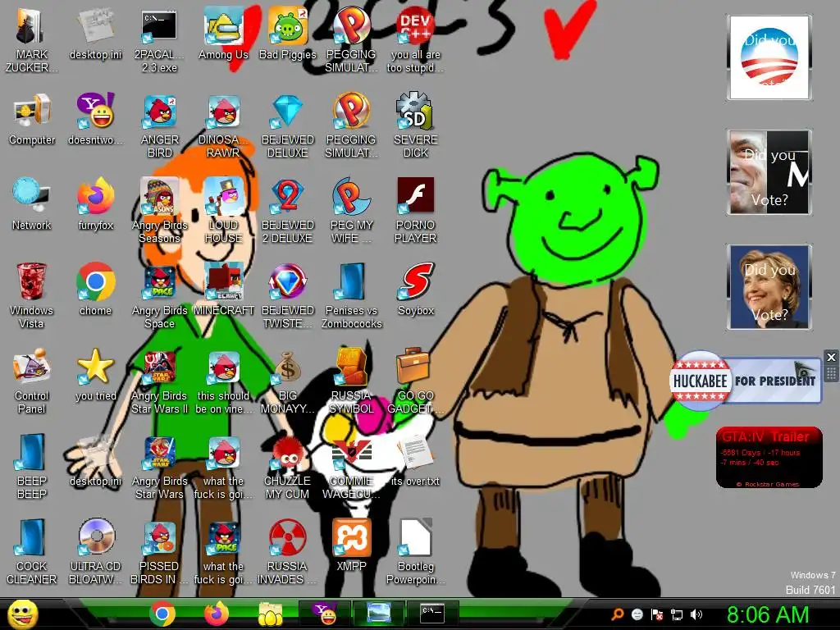Click the network tray icon
The image size is (840, 630).
pos(677,614)
